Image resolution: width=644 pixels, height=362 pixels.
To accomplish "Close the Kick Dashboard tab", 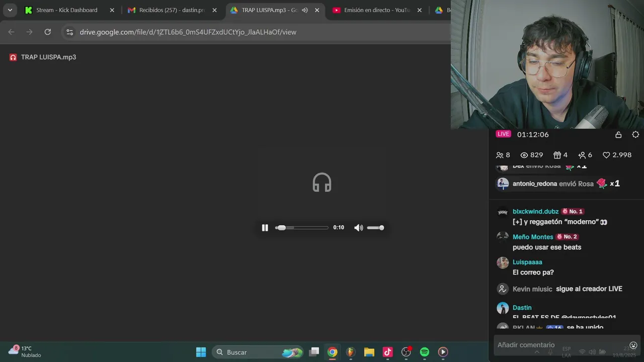I will click(x=112, y=10).
